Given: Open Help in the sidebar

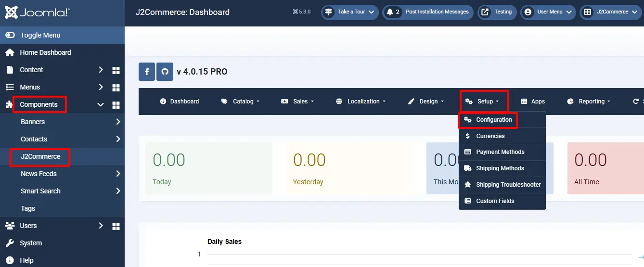Looking at the screenshot, I should point(26,260).
